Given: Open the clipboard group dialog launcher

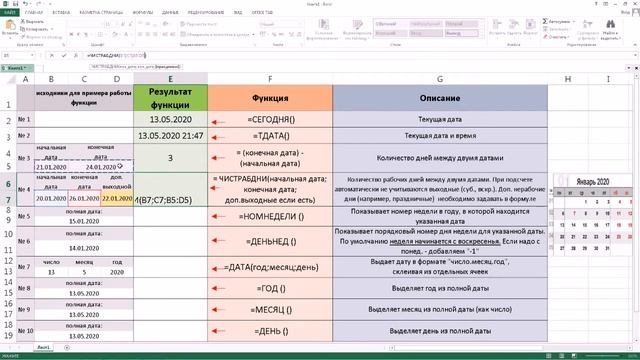Looking at the screenshot, I should click(64, 44).
